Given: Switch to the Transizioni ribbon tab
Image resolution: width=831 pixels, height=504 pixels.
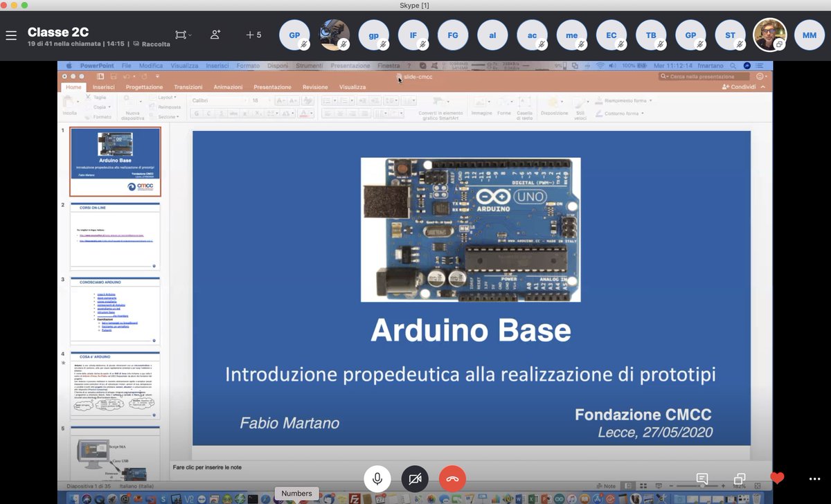Looking at the screenshot, I should (188, 87).
